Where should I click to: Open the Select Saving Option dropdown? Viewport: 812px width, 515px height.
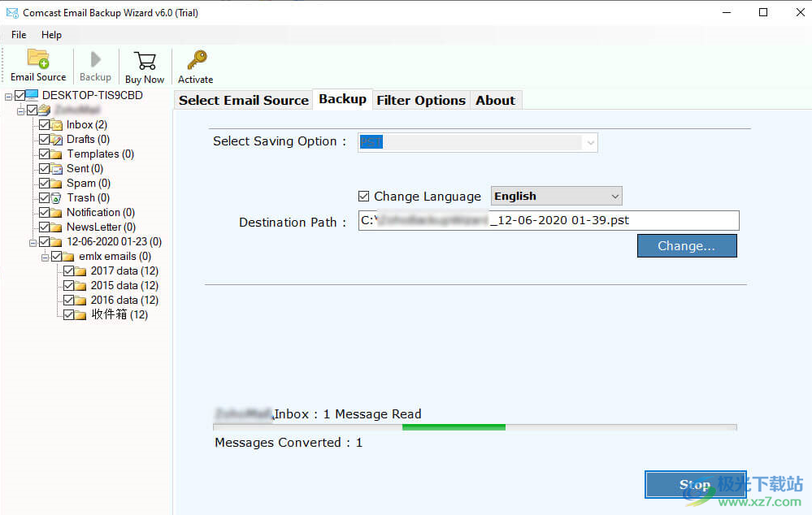[x=477, y=142]
